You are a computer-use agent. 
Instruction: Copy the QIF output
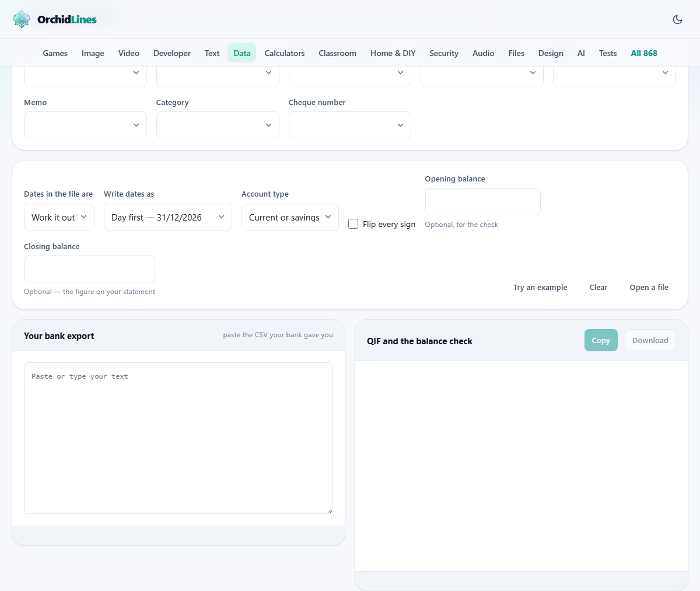pyautogui.click(x=601, y=340)
